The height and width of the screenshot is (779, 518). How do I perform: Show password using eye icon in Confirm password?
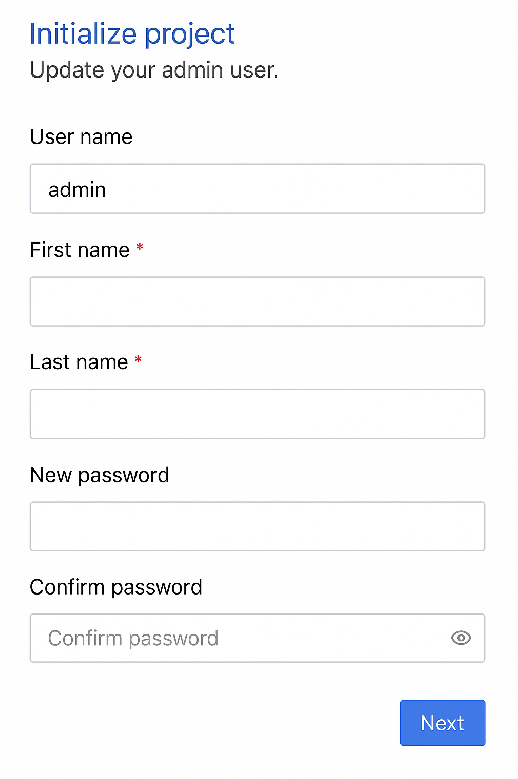pyautogui.click(x=461, y=637)
